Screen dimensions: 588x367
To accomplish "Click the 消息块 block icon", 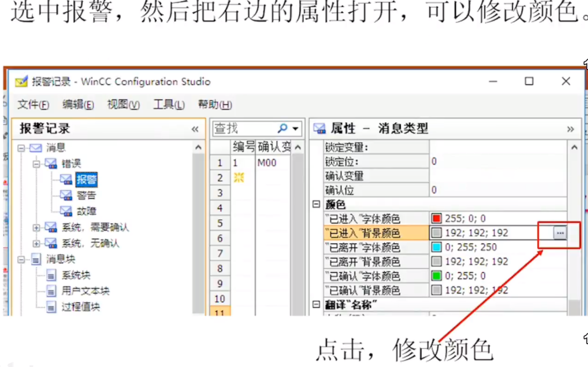I will coord(36,259).
